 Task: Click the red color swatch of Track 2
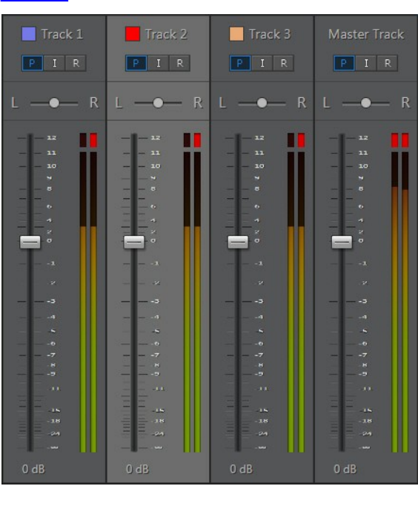click(133, 34)
